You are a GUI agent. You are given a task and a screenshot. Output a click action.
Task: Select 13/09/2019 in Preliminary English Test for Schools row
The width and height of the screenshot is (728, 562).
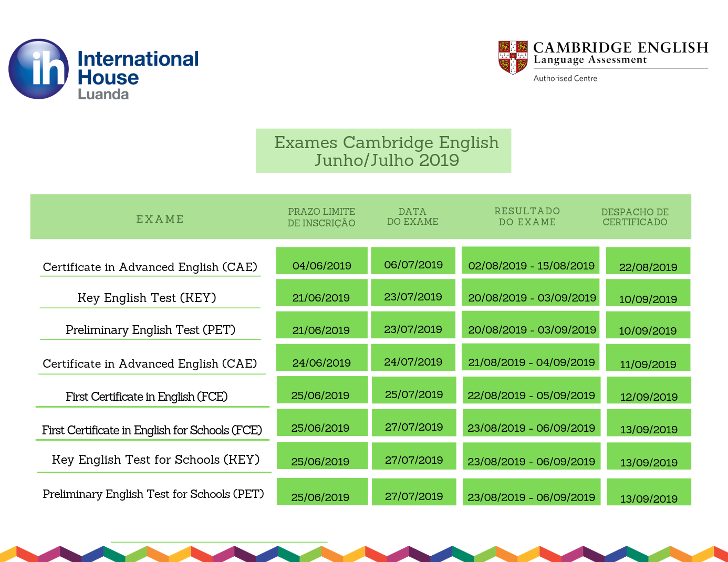pyautogui.click(x=649, y=492)
